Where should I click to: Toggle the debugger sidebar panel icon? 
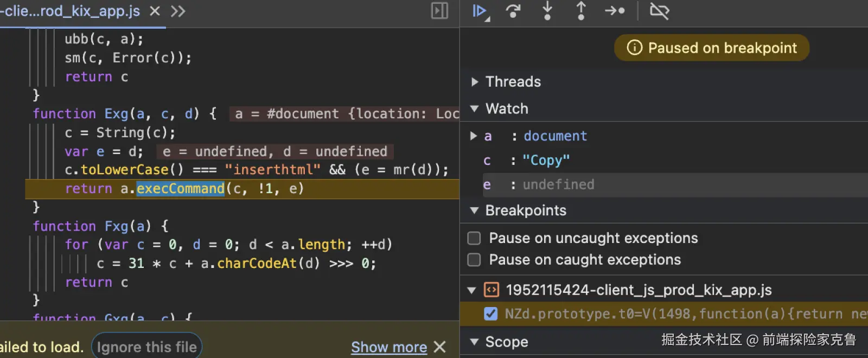(x=439, y=11)
